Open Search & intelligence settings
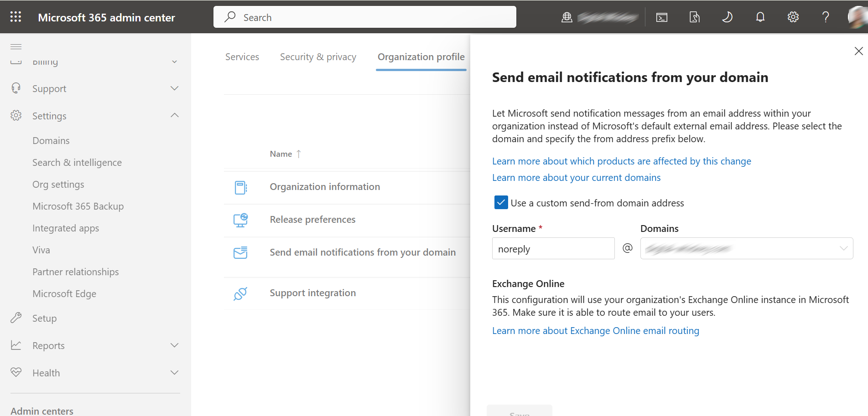 pos(77,163)
